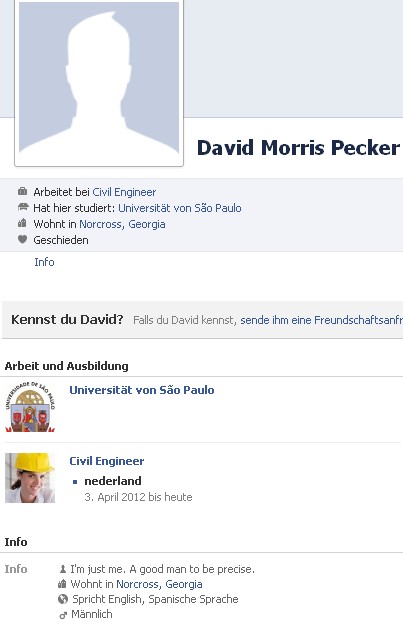Click the building icon beside Wohnt in
The image size is (403, 627).
tap(22, 223)
